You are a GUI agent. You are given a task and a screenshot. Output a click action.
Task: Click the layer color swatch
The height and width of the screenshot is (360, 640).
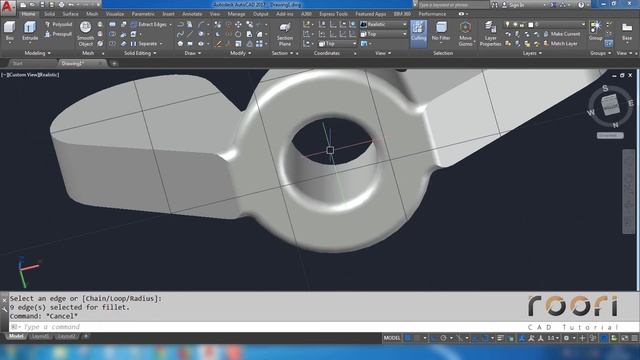tap(531, 24)
